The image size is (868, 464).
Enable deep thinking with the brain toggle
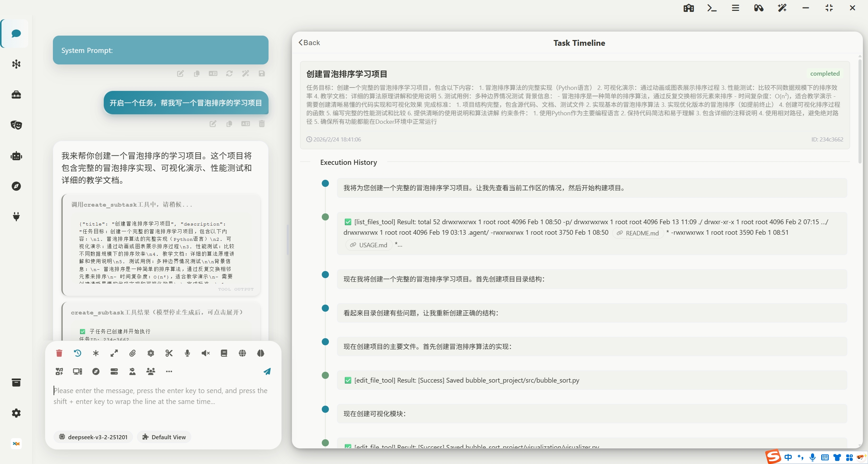(x=260, y=353)
